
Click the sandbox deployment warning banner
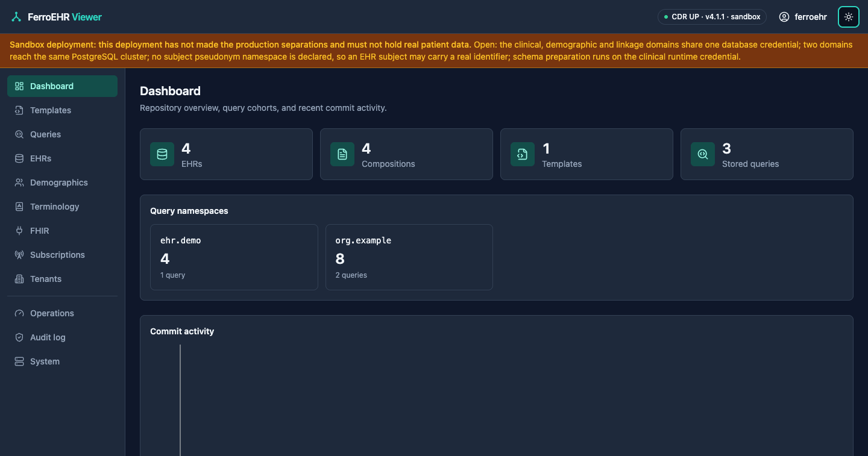tap(434, 51)
